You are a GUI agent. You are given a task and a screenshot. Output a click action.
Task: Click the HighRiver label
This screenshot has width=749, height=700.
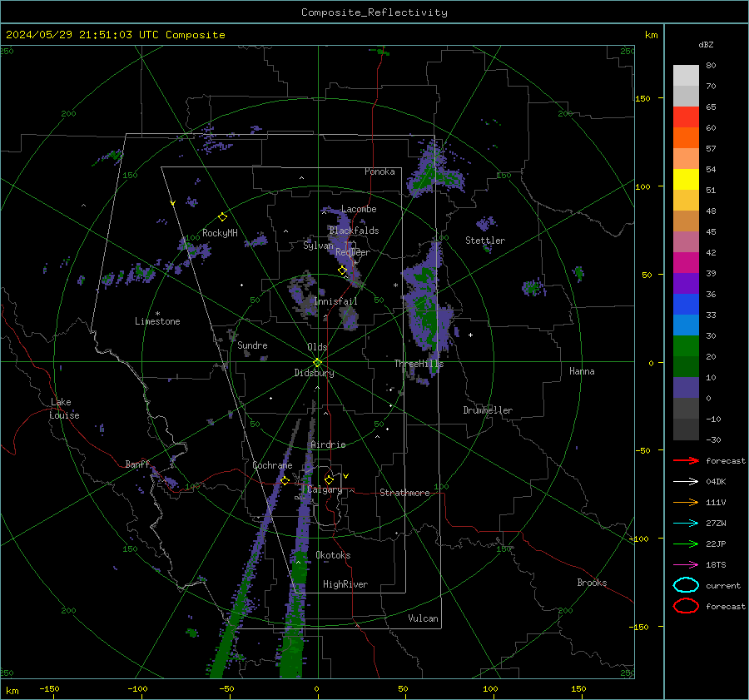coord(345,584)
